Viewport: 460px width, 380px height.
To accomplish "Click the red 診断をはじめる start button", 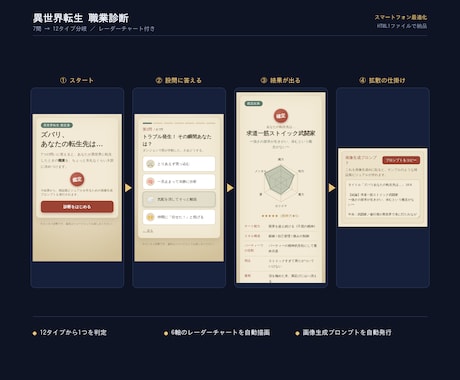I will tap(77, 207).
